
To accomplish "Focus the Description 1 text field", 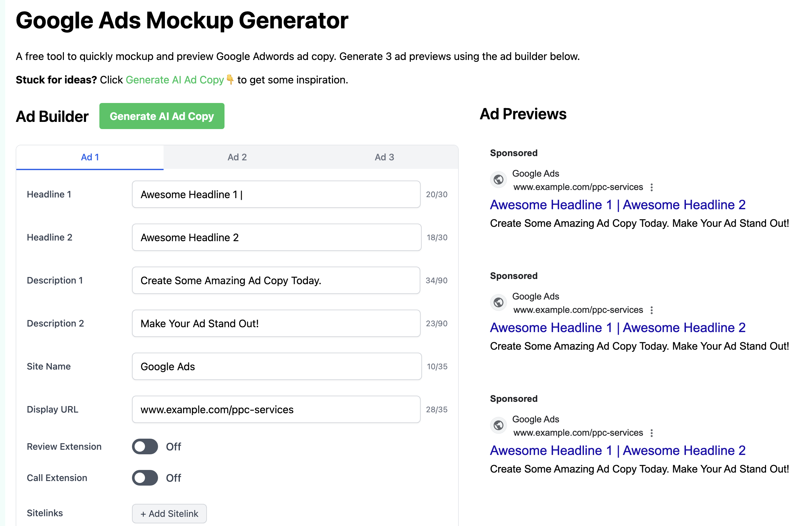I will pos(276,280).
